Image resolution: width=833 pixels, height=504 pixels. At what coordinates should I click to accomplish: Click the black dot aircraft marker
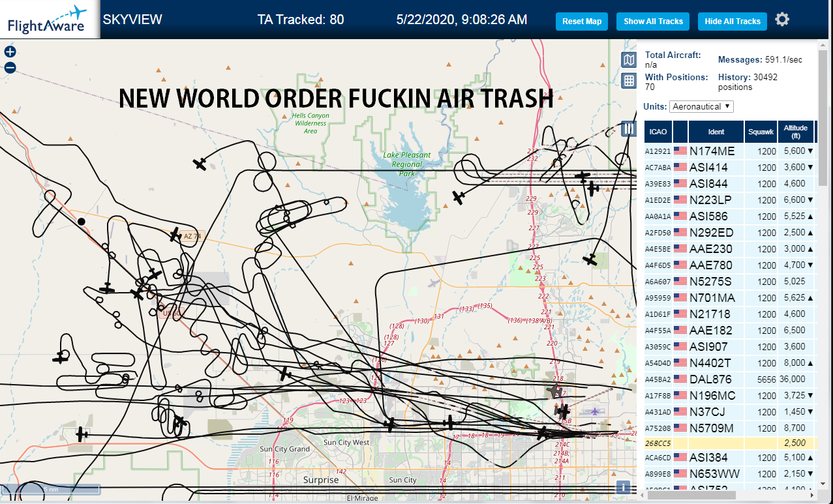tap(82, 222)
